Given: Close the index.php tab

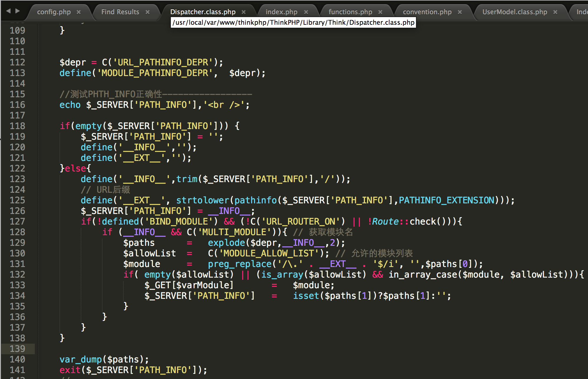Looking at the screenshot, I should (x=306, y=12).
